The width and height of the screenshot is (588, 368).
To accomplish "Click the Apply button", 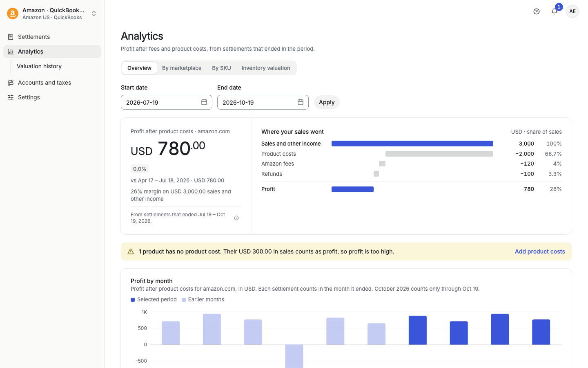I will [327, 102].
